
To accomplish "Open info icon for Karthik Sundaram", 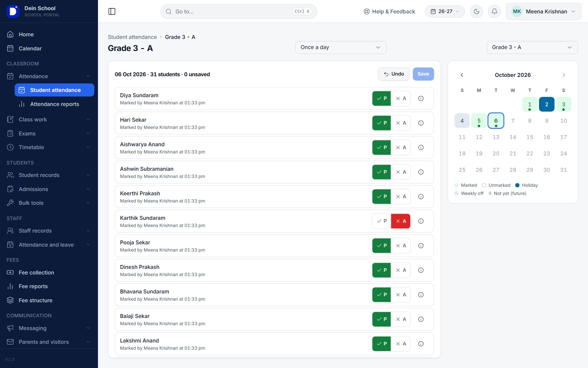I will (x=421, y=221).
